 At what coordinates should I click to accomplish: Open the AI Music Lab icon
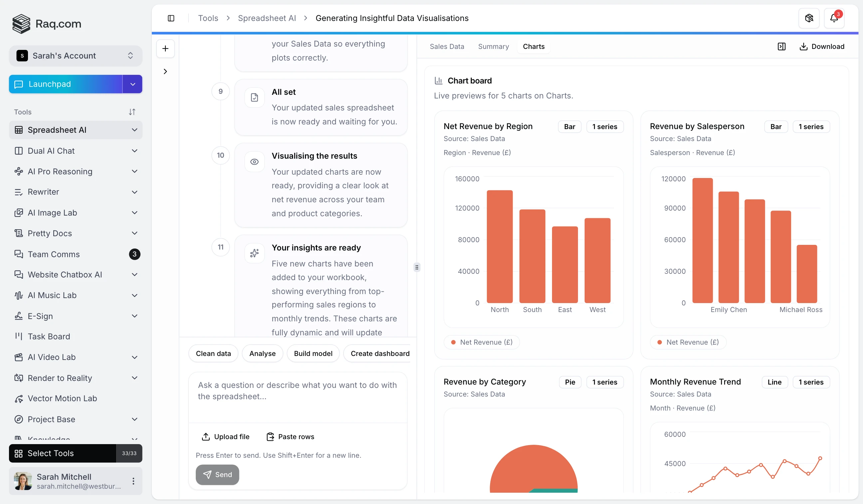[19, 295]
